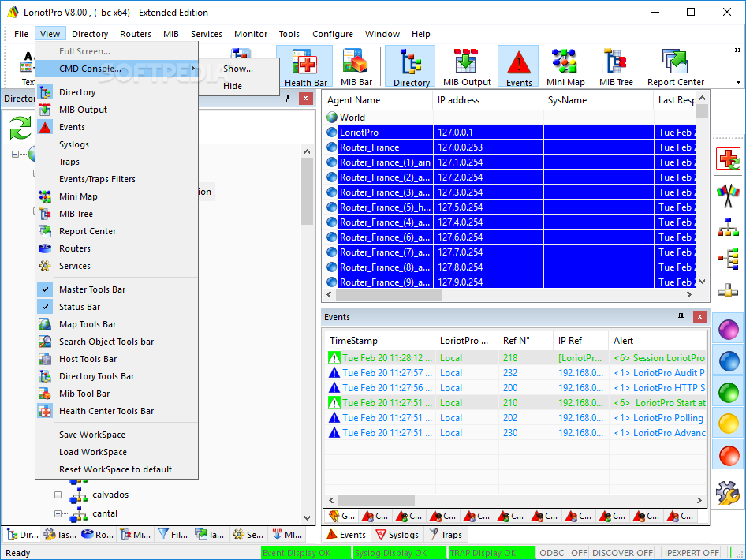Toggle the Events toolbar button
Screen dimensions: 746x560
[519, 66]
